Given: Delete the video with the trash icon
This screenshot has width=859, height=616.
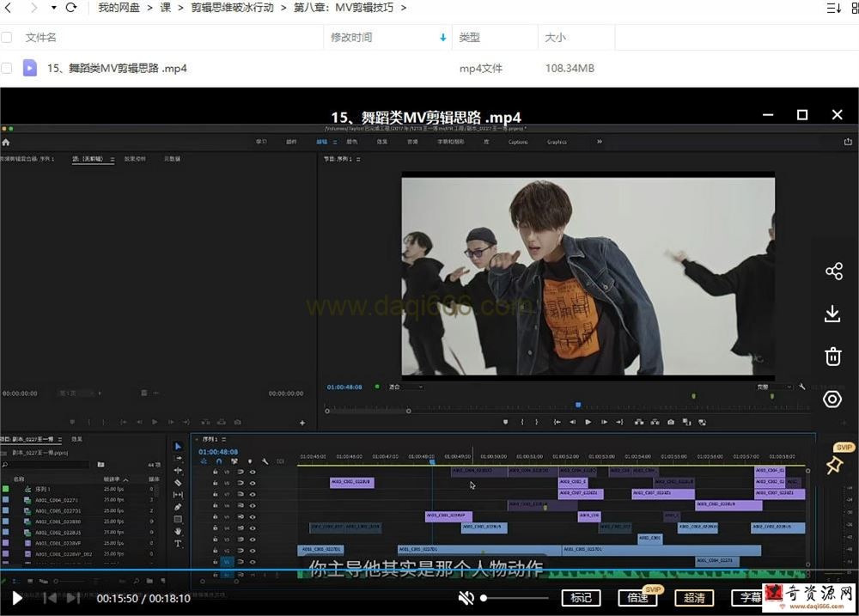Looking at the screenshot, I should pyautogui.click(x=832, y=357).
